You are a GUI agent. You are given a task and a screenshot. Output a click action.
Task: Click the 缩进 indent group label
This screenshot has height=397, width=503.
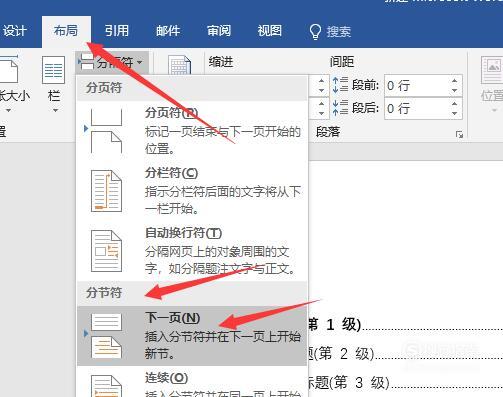[221, 62]
